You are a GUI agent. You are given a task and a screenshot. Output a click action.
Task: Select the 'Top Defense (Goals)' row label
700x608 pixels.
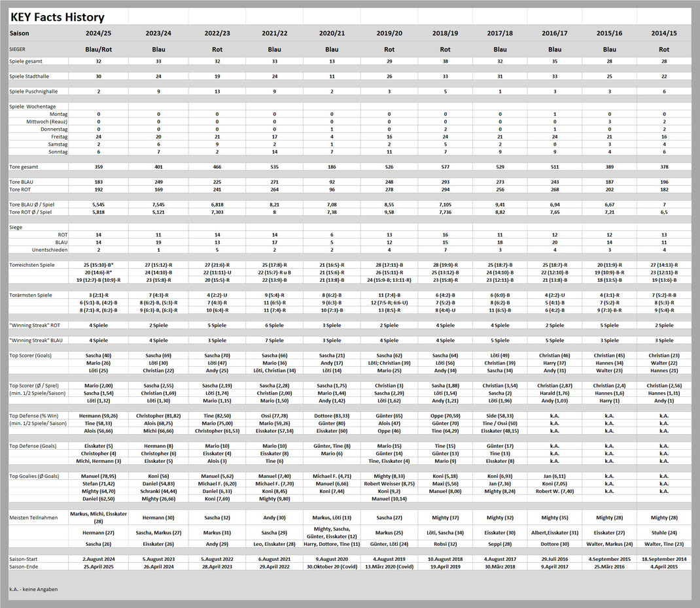coord(33,446)
